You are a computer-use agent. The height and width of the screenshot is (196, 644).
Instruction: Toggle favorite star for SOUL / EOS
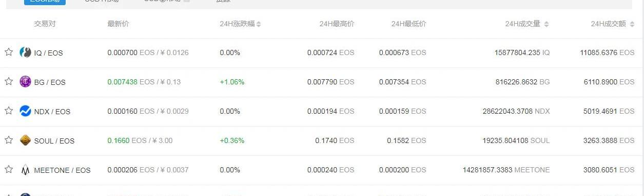tap(9, 140)
